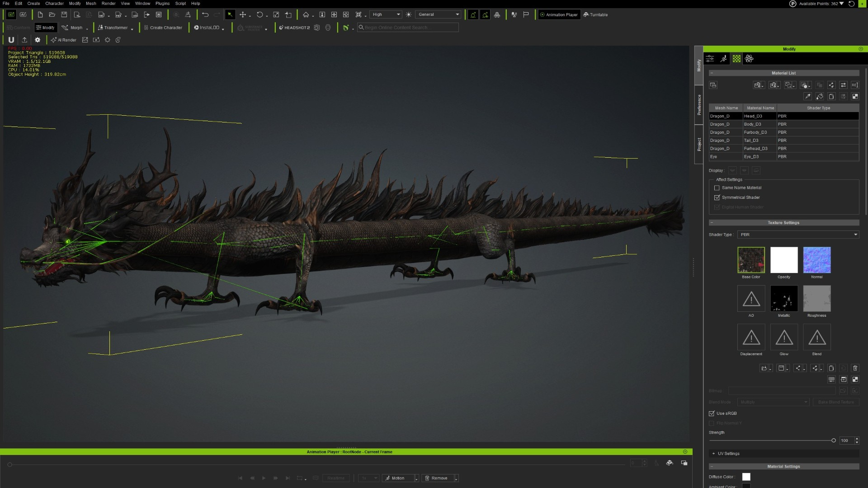Click the Animation Player button

click(x=559, y=14)
